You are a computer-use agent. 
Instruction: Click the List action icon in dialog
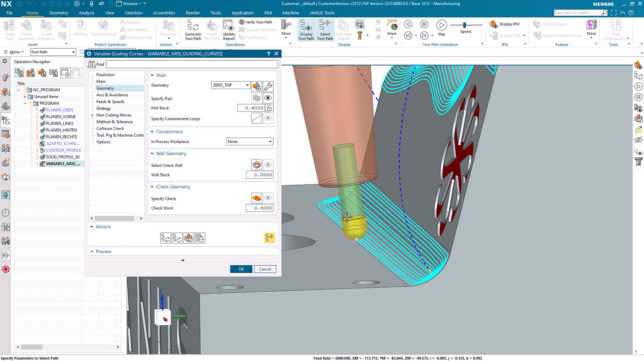coord(200,238)
